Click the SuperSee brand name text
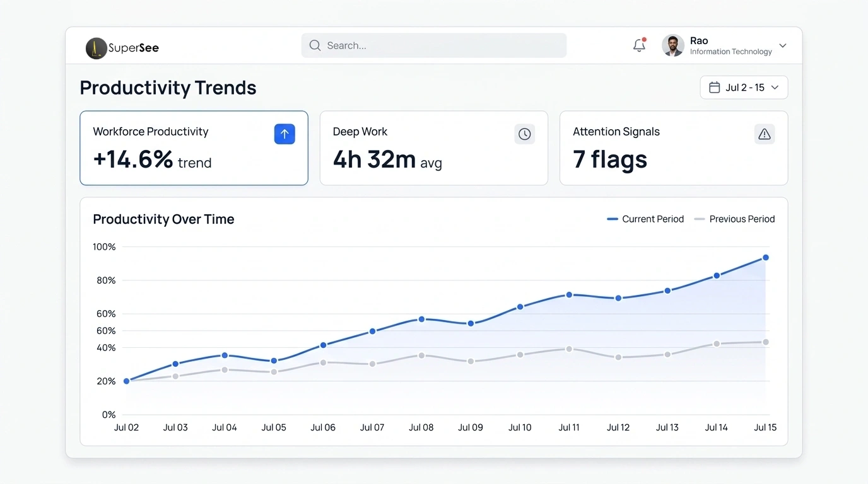 click(x=134, y=48)
